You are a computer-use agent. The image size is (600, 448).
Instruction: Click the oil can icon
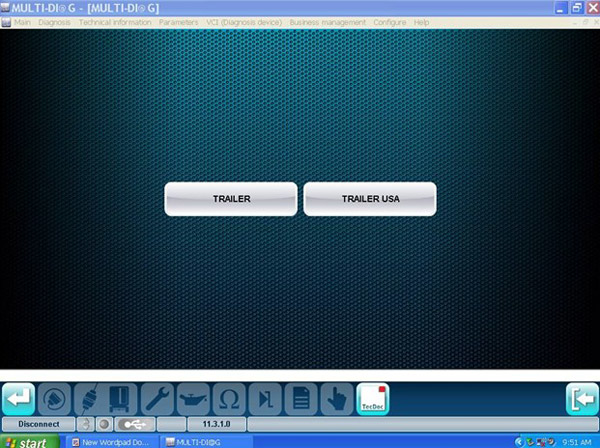192,399
